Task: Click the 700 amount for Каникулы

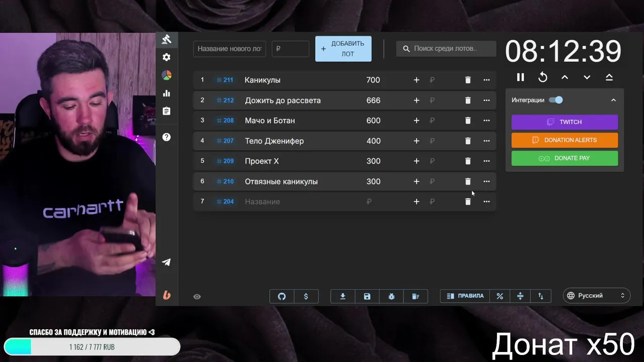Action: click(x=373, y=80)
